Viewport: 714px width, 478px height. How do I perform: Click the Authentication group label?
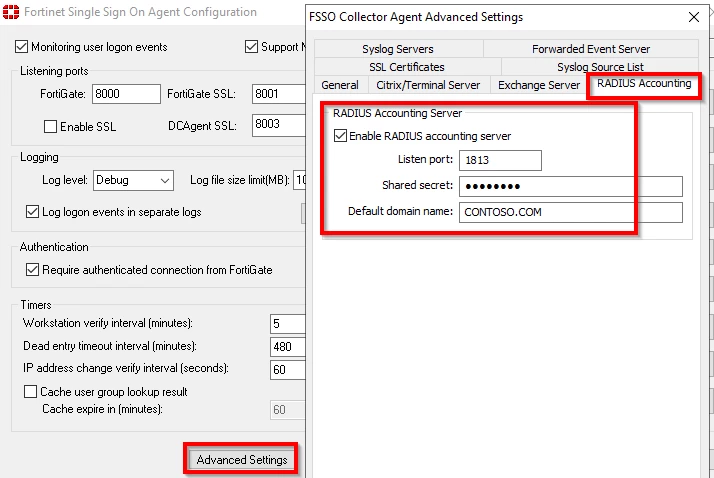tap(54, 247)
